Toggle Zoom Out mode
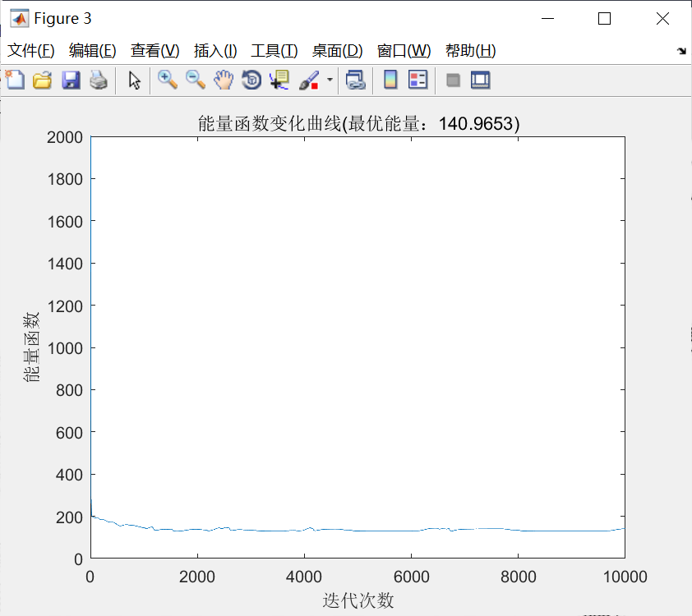Image resolution: width=692 pixels, height=616 pixels. tap(196, 80)
